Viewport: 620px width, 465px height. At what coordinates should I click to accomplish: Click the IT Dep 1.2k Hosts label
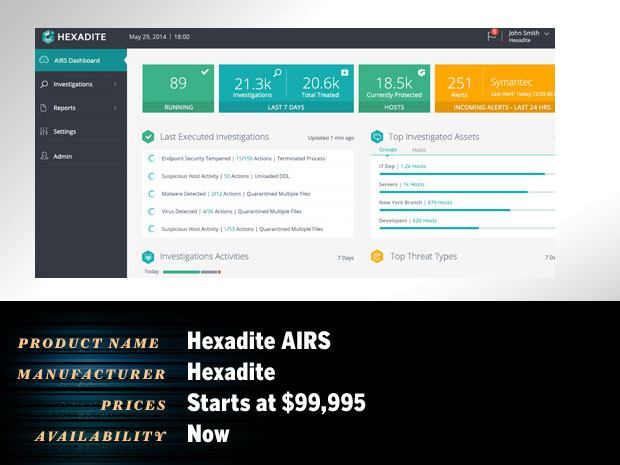coord(403,166)
